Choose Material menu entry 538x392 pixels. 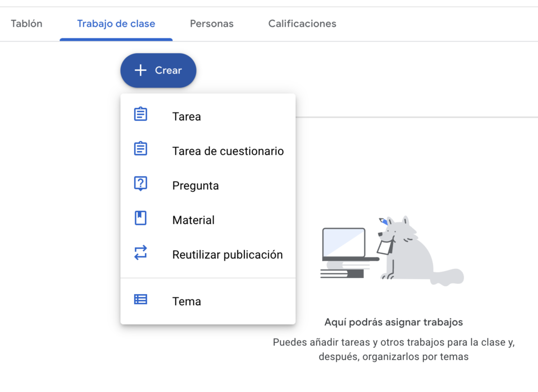pyautogui.click(x=208, y=220)
